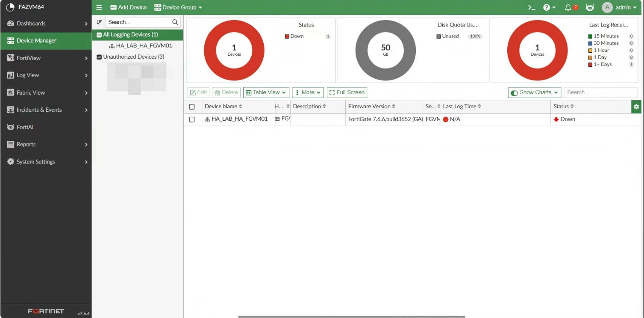Open table column settings gear
The width and height of the screenshot is (644, 318).
[x=636, y=107]
